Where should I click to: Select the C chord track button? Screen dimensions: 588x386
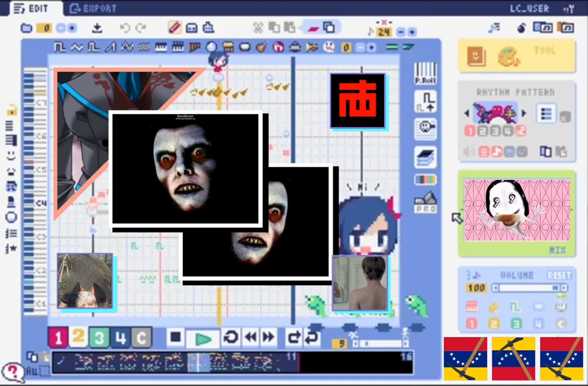click(142, 337)
